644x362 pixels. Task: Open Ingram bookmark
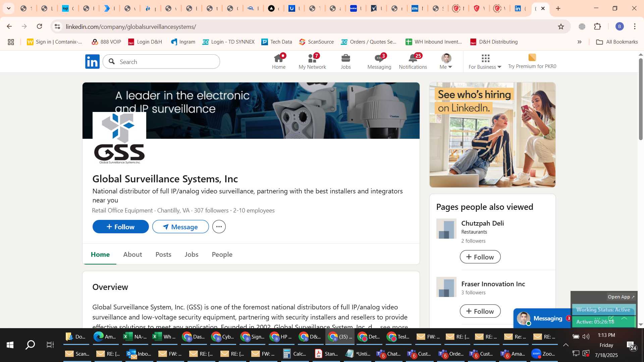183,42
